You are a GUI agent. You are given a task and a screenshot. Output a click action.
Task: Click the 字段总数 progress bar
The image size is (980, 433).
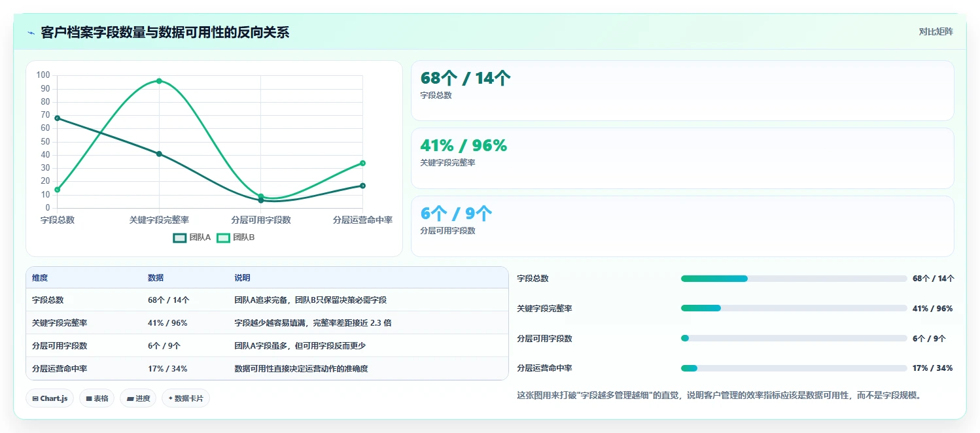tap(794, 279)
